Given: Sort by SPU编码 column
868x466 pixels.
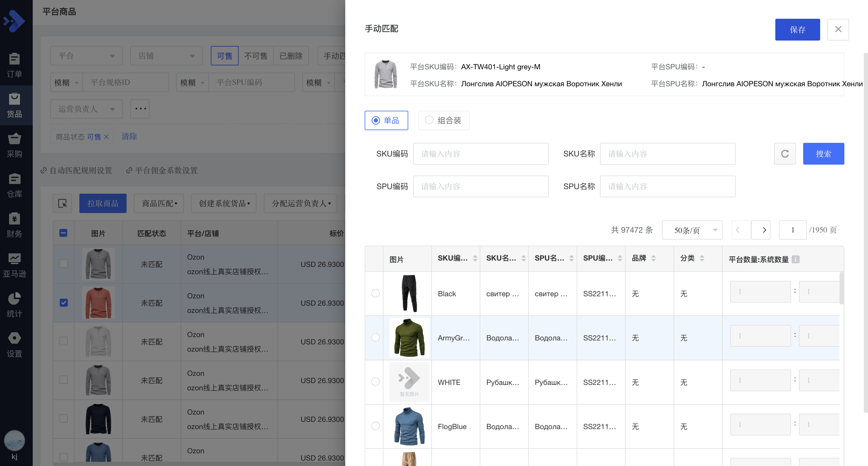Looking at the screenshot, I should pyautogui.click(x=620, y=258).
